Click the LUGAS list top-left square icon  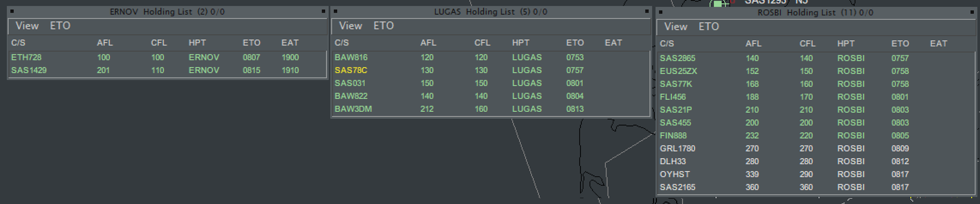[x=336, y=11]
